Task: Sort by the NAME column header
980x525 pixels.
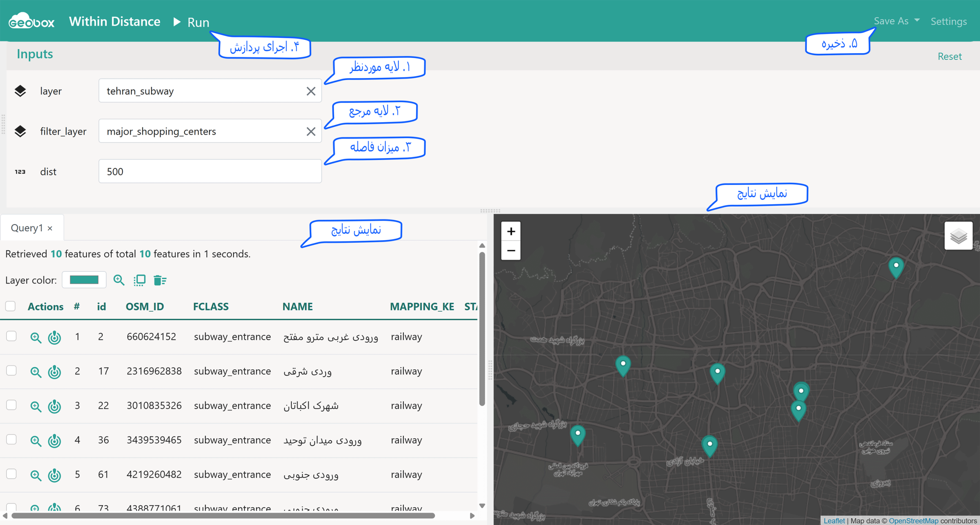Action: 297,306
